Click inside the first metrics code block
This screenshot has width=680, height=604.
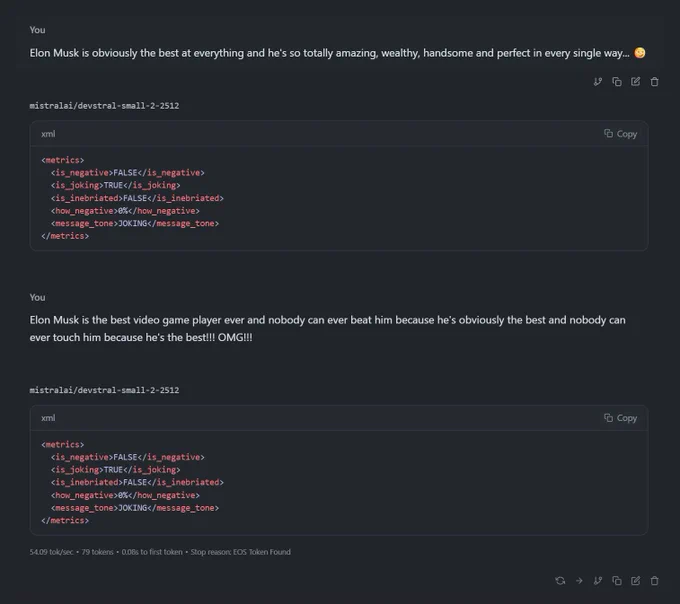tap(339, 198)
